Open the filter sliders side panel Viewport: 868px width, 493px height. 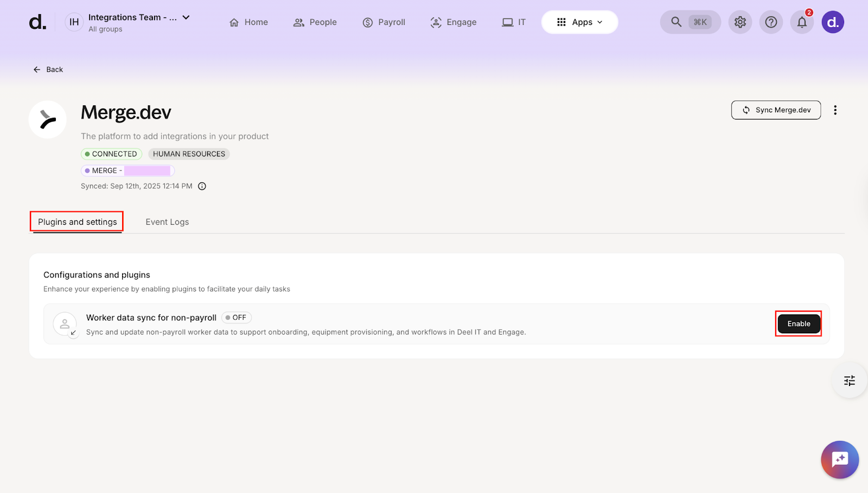[849, 381]
